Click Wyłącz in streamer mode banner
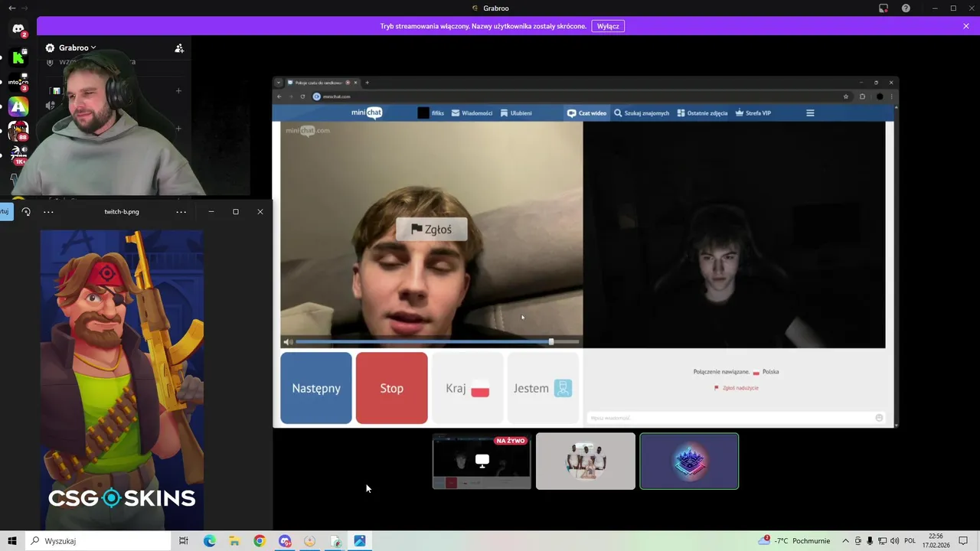 click(x=608, y=26)
